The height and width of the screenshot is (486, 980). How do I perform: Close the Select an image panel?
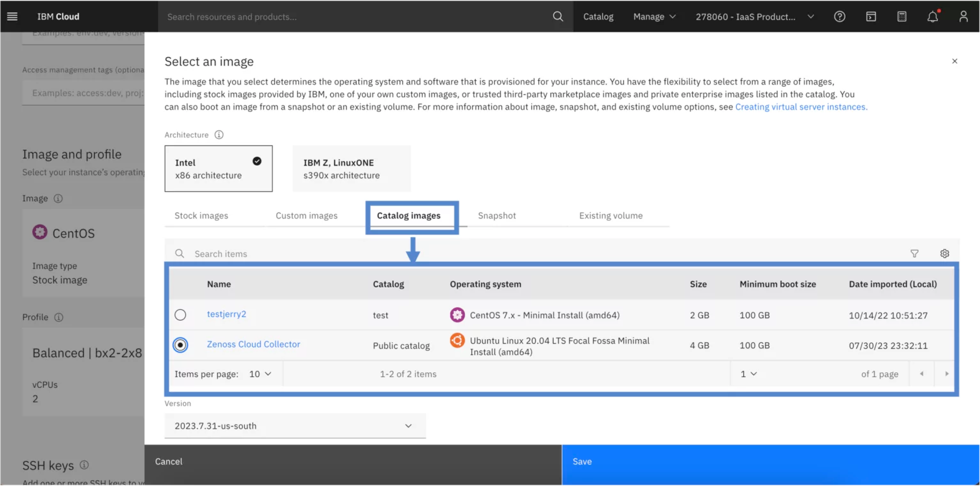(x=954, y=61)
